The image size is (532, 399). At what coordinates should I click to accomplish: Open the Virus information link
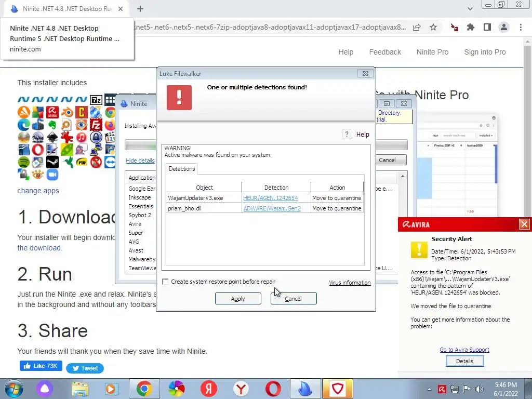pyautogui.click(x=350, y=283)
